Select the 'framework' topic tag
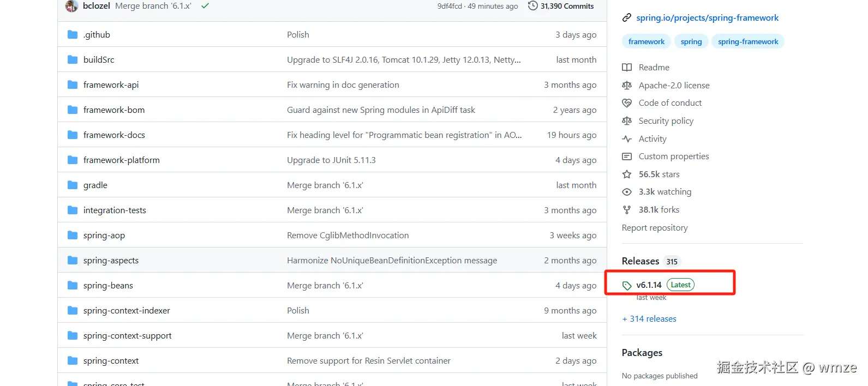The width and height of the screenshot is (868, 386). [646, 41]
